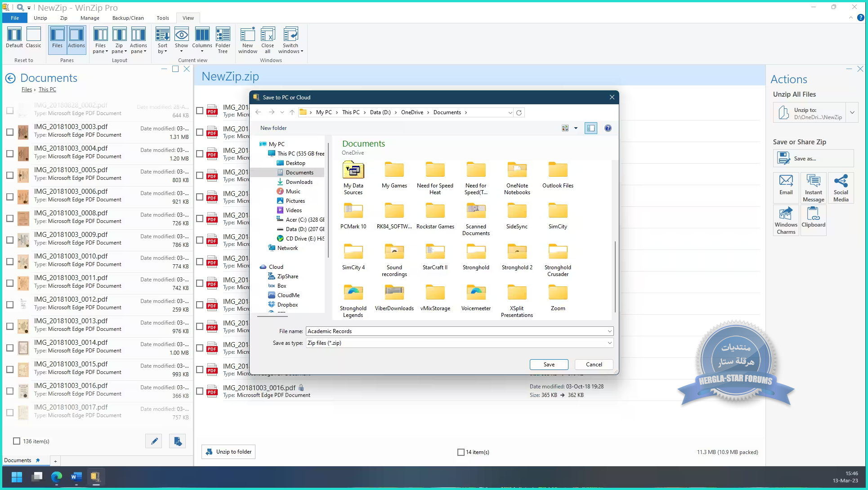Image resolution: width=868 pixels, height=490 pixels.
Task: Switch to the Zip ribbon tab
Action: (x=64, y=18)
